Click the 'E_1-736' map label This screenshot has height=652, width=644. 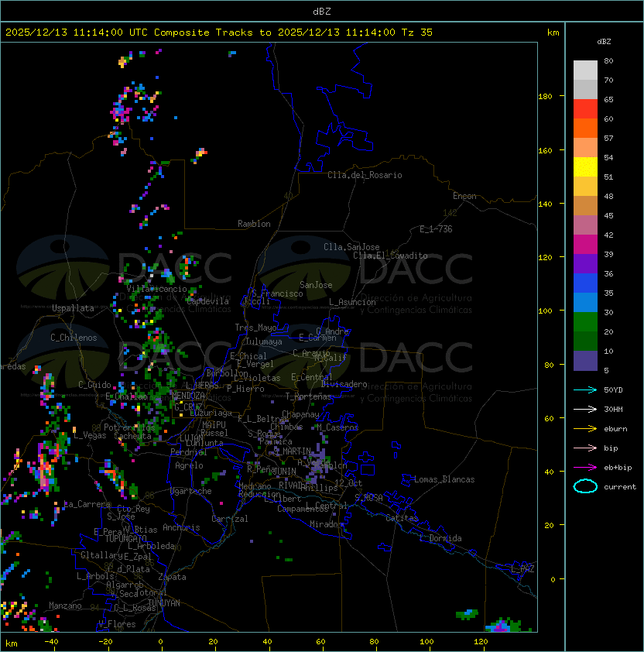click(x=436, y=229)
